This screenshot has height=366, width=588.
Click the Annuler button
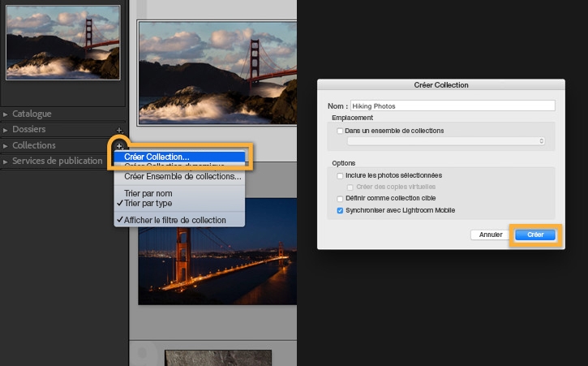pos(491,235)
